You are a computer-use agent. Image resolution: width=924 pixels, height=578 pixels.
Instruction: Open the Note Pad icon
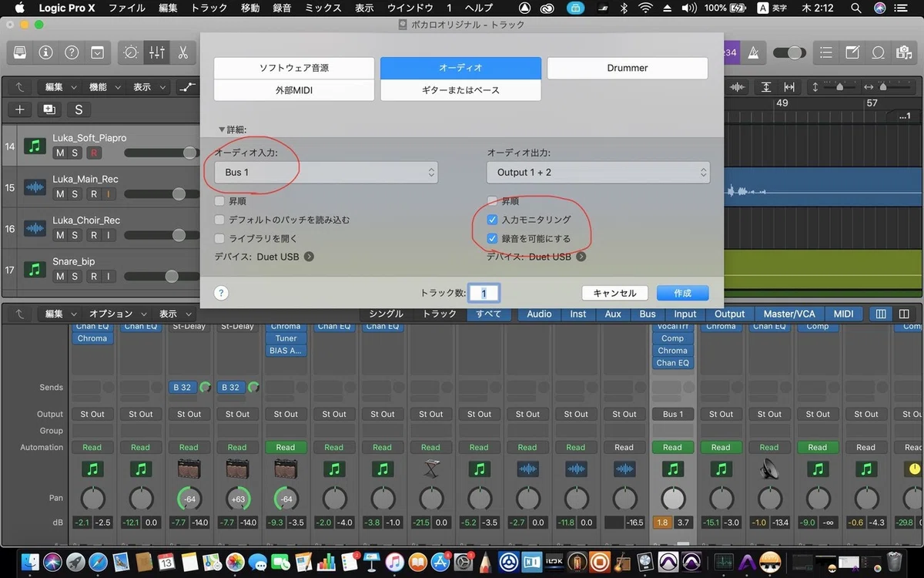[x=852, y=52]
